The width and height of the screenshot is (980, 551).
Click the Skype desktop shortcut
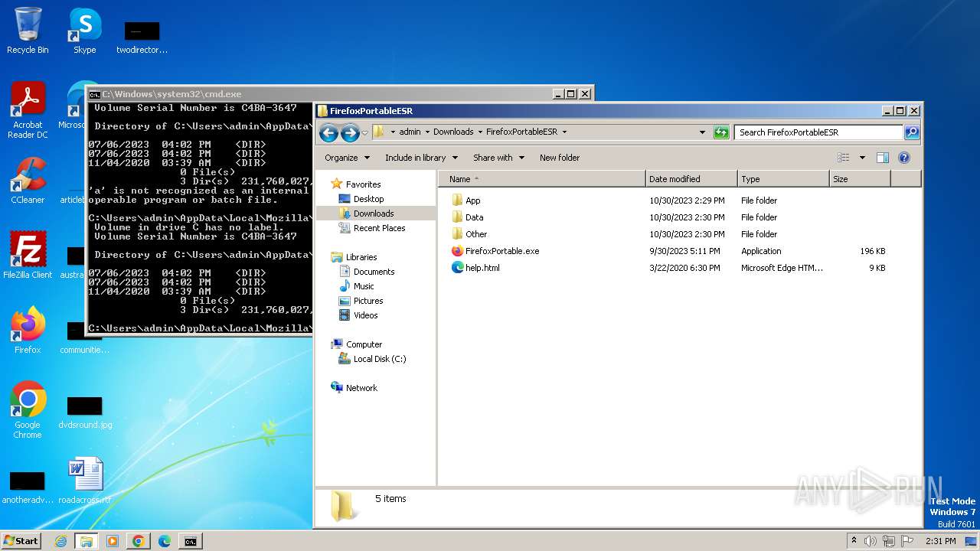[84, 31]
